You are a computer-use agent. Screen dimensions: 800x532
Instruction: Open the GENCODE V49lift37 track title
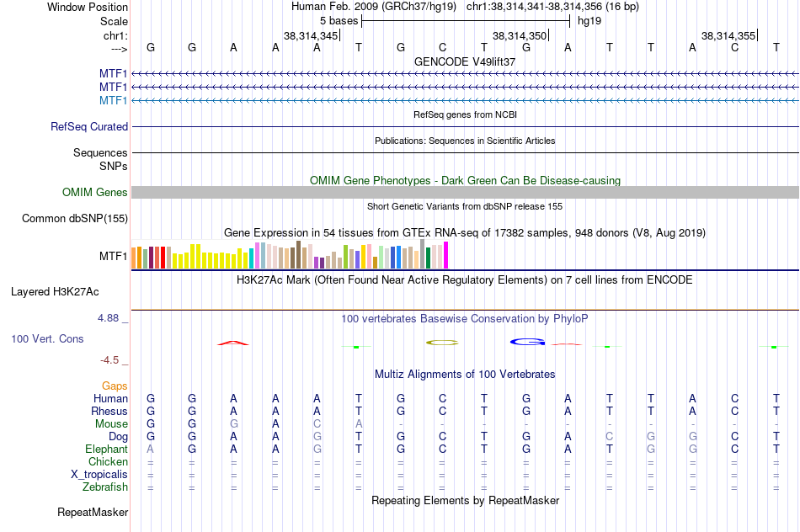(x=465, y=61)
